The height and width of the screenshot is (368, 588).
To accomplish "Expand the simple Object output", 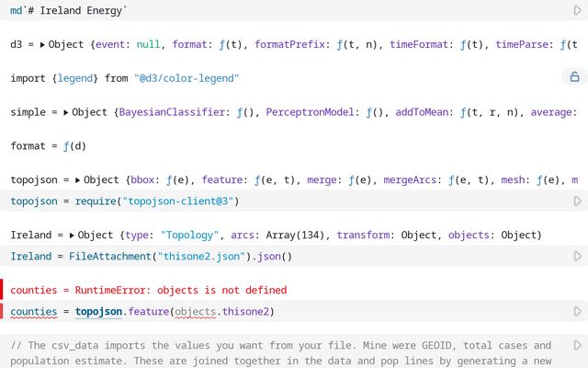I will click(66, 112).
